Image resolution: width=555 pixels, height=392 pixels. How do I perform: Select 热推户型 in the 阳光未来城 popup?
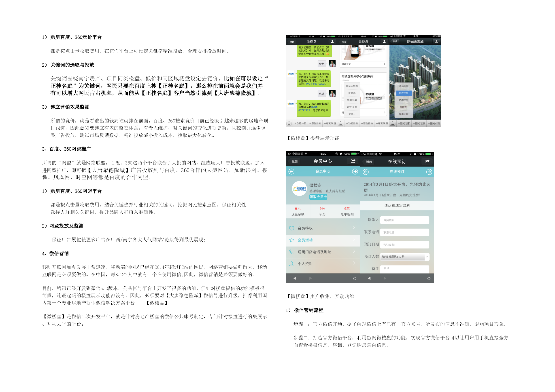coord(404,100)
